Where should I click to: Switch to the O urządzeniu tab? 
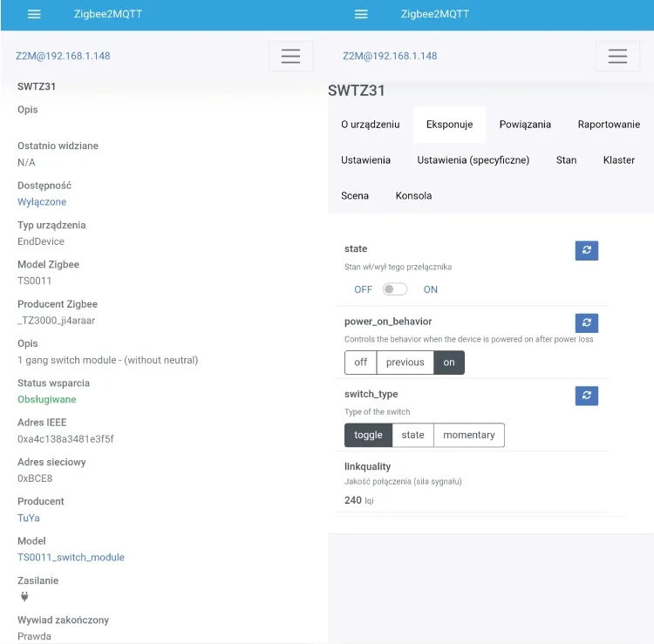tap(371, 125)
